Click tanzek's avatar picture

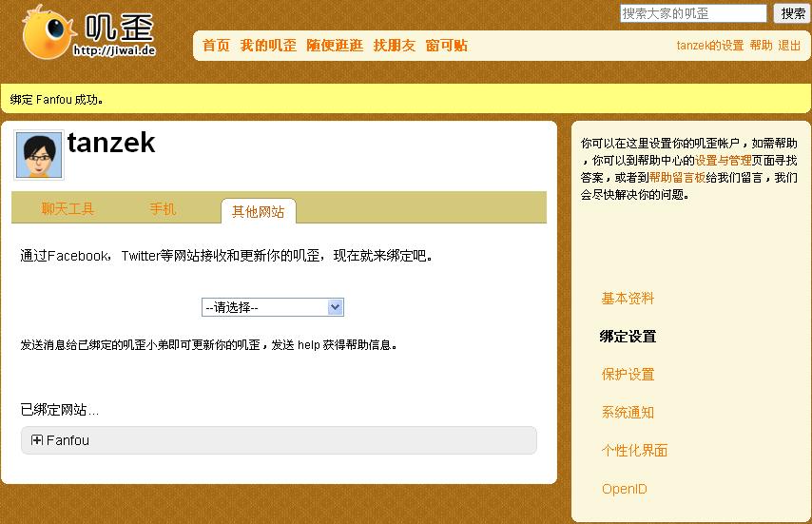coord(39,155)
